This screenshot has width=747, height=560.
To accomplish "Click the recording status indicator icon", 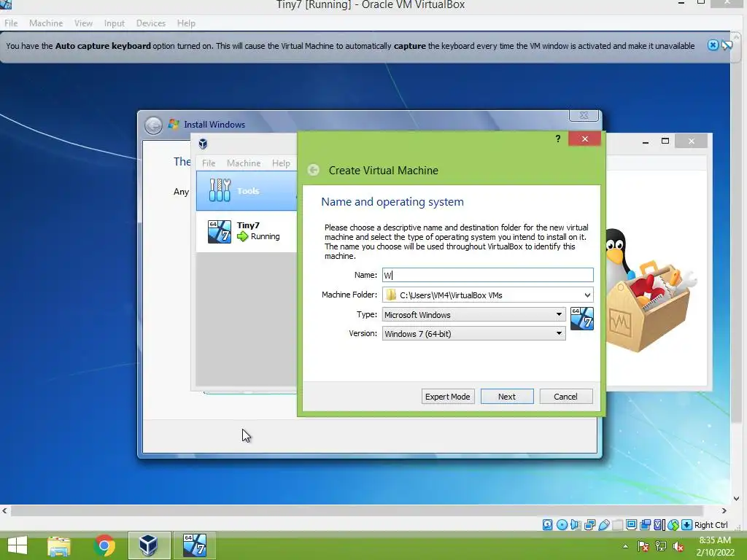I will point(645,525).
